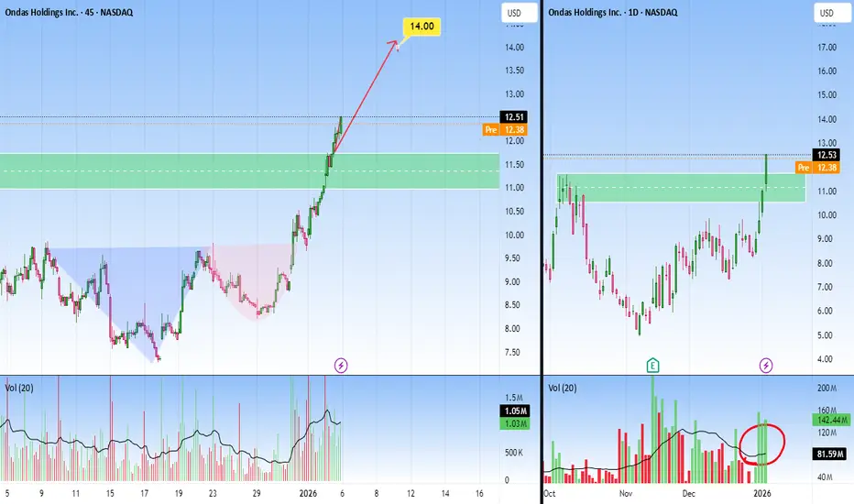
Task: Click the Vol (20) indicator label on right chart
Action: pos(562,388)
